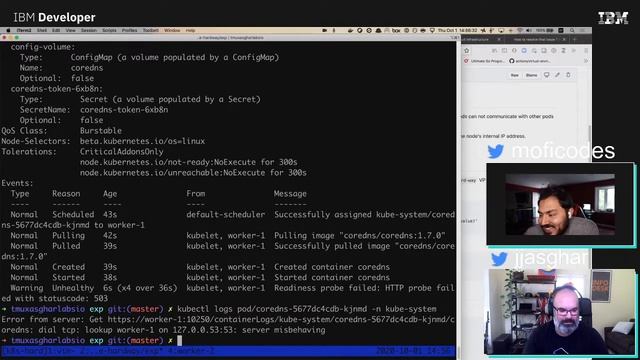The height and width of the screenshot is (360, 640).
Task: Open the View menu
Action: tap(70, 30)
